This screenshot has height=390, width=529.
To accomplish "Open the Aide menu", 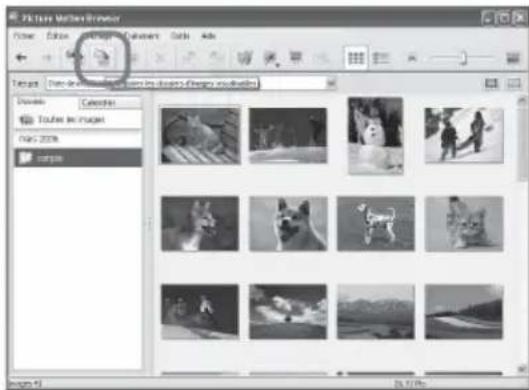I will tap(208, 36).
